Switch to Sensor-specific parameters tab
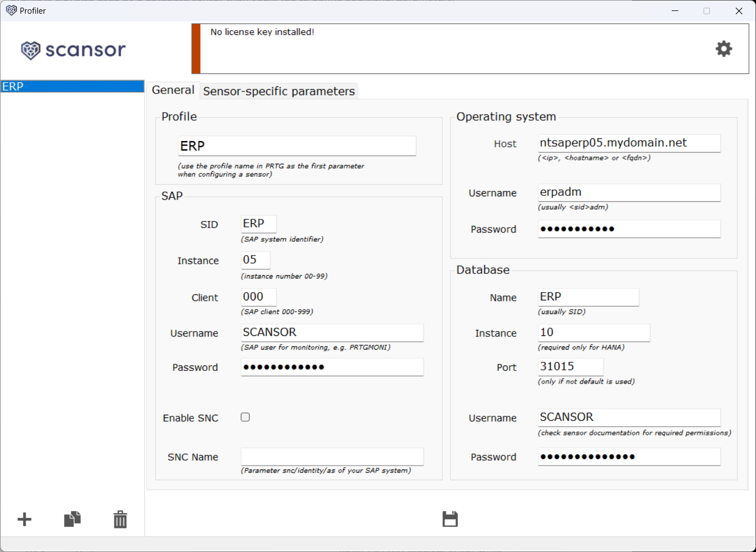The width and height of the screenshot is (756, 552). (x=279, y=91)
